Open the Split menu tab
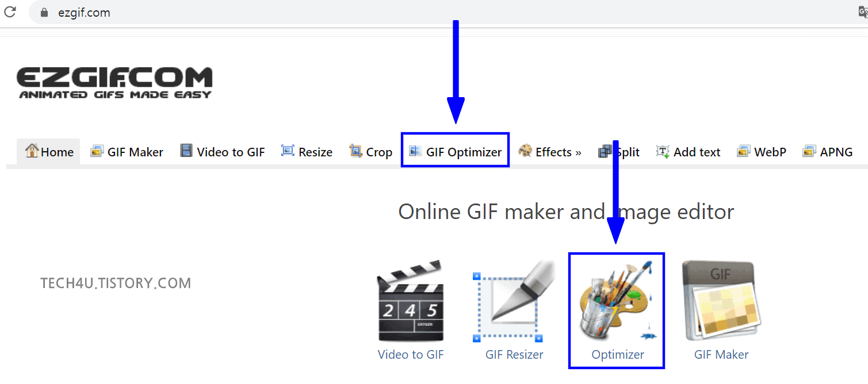This screenshot has width=868, height=384. coord(619,152)
